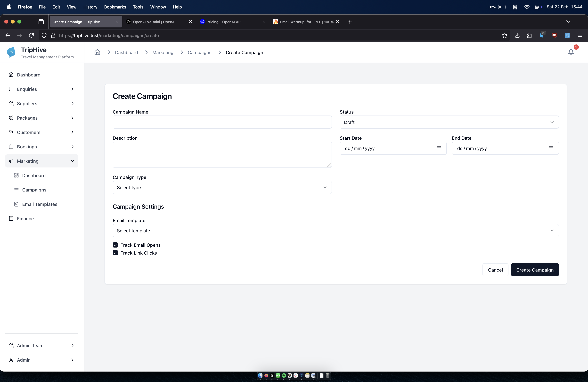Switch to the OpenAI o3-mini tab
The image size is (588, 382).
pyautogui.click(x=159, y=22)
